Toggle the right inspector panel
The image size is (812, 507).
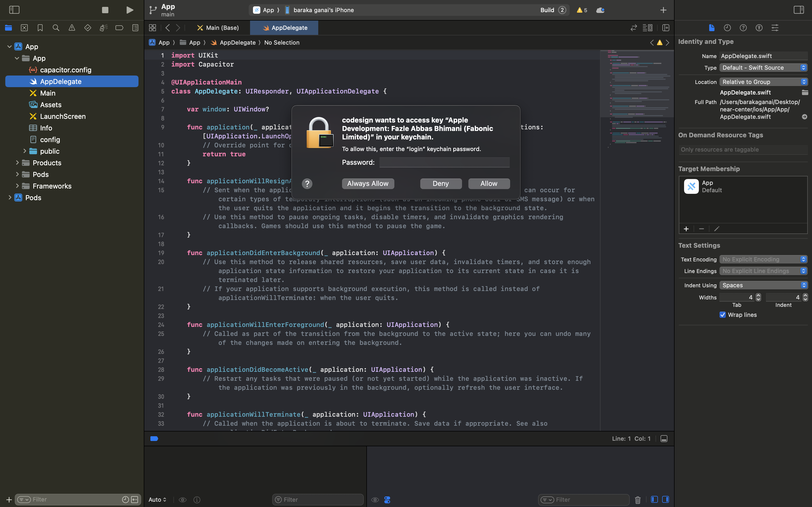(799, 10)
